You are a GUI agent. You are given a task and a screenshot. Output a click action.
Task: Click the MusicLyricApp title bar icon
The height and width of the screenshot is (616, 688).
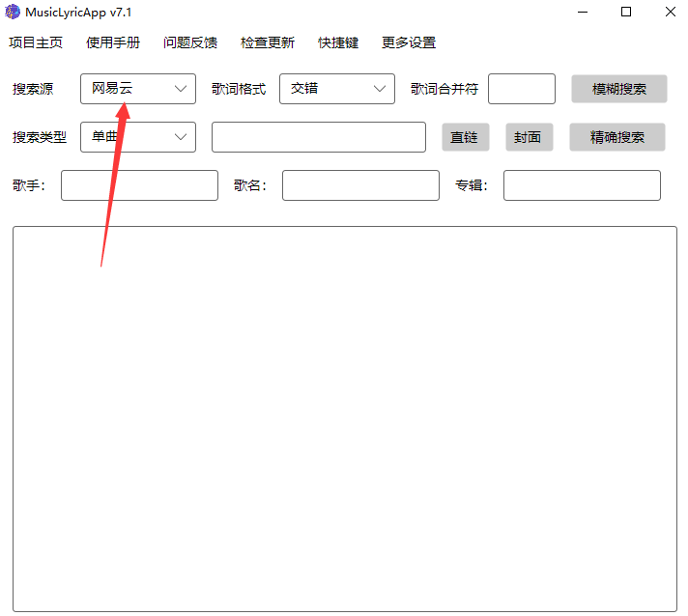pyautogui.click(x=13, y=12)
